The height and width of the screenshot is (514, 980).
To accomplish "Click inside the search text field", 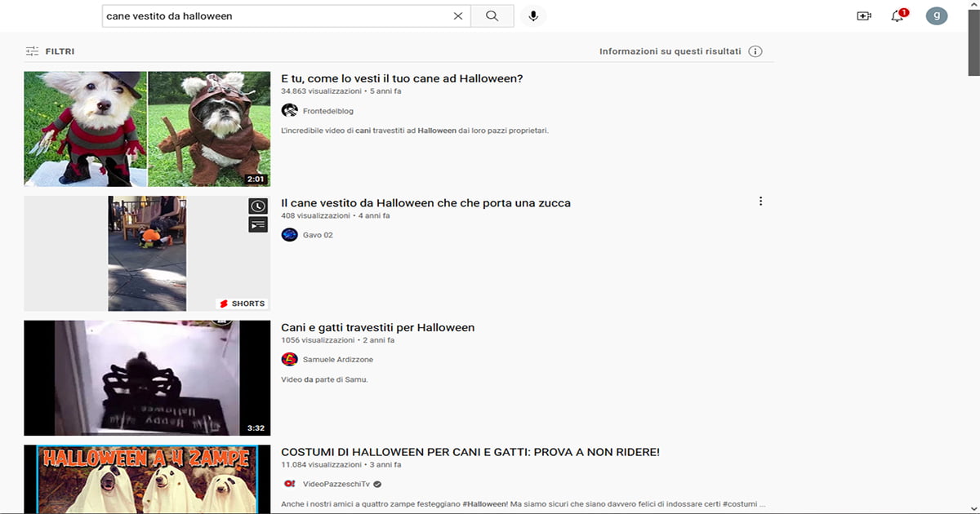I will 276,16.
